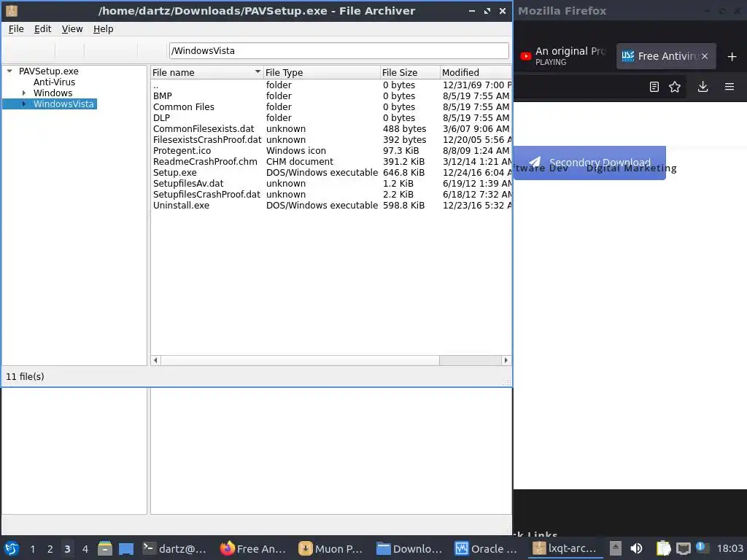Open the View menu
The image size is (747, 560).
click(72, 29)
